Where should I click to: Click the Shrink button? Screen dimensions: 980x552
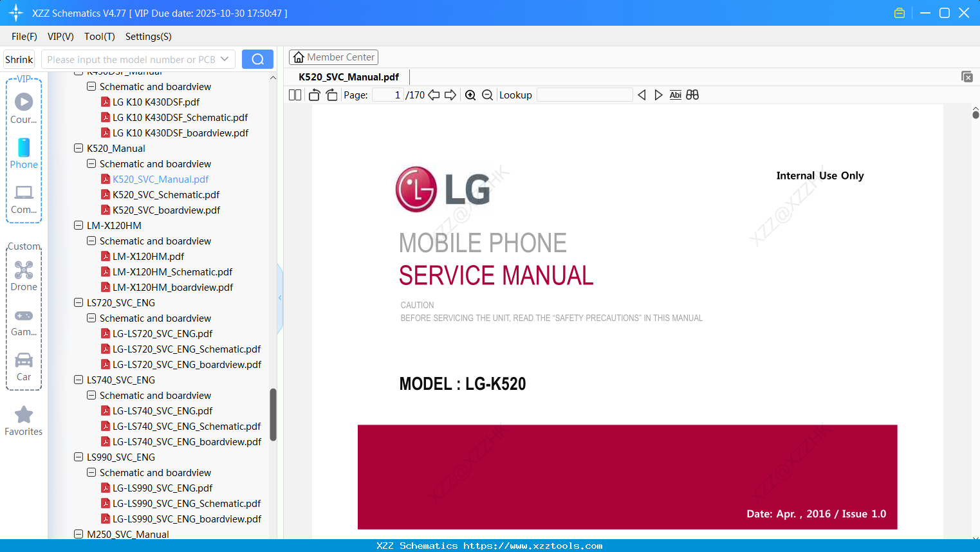tap(19, 59)
